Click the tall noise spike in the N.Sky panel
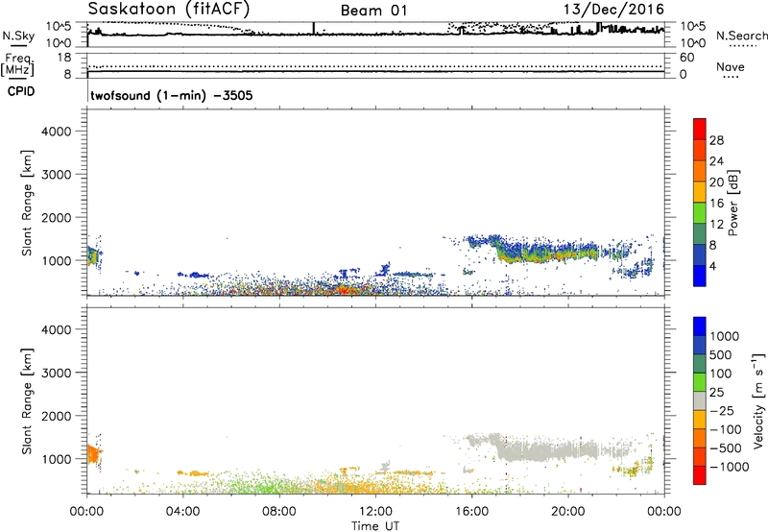Screen dimensions: 768x532 (314, 29)
